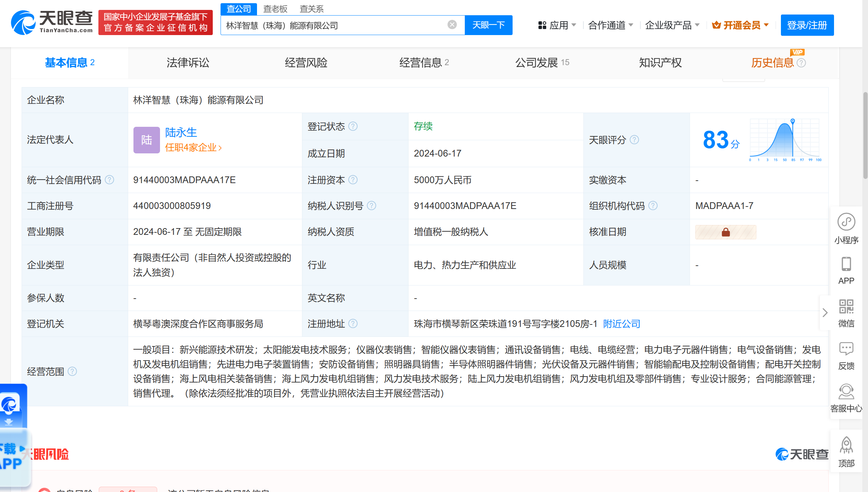The width and height of the screenshot is (868, 492).
Task: Select the 查公司 search tab
Action: pyautogui.click(x=239, y=9)
